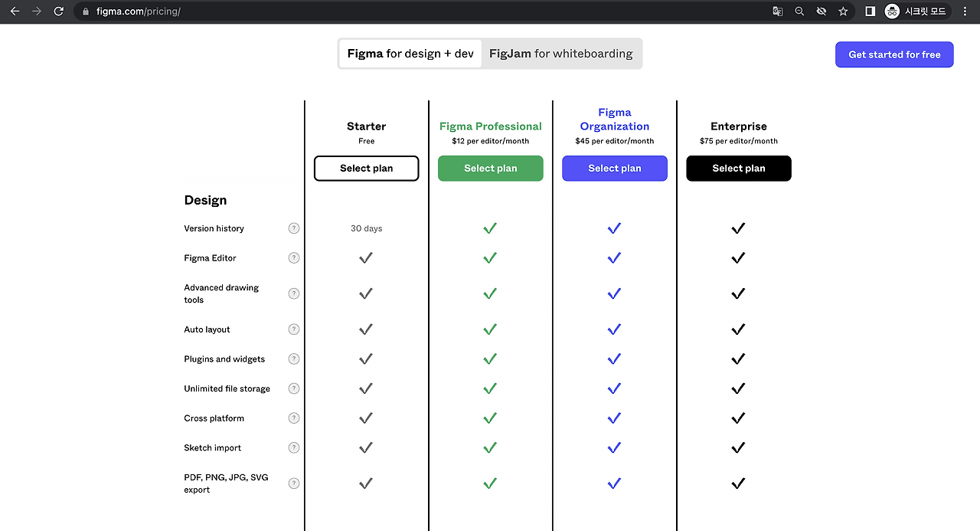Select the Starter free plan
980x531 pixels.
[x=367, y=169]
